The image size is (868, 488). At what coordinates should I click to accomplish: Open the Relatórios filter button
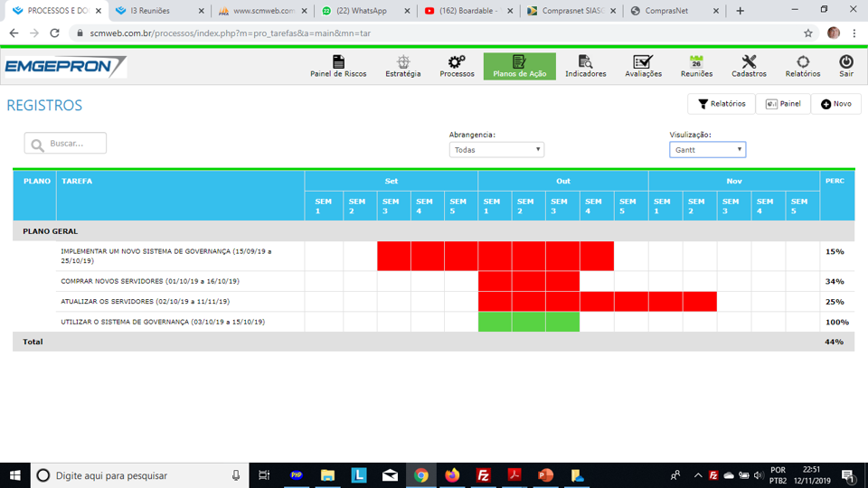pyautogui.click(x=721, y=104)
